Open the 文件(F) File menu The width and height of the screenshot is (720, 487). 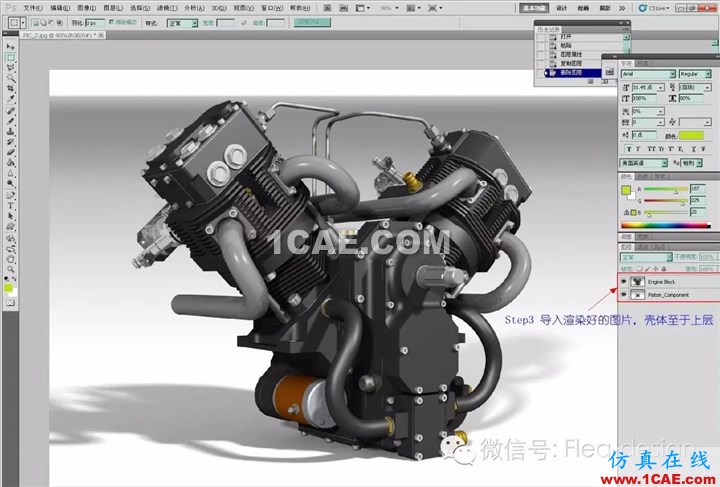[x=33, y=8]
